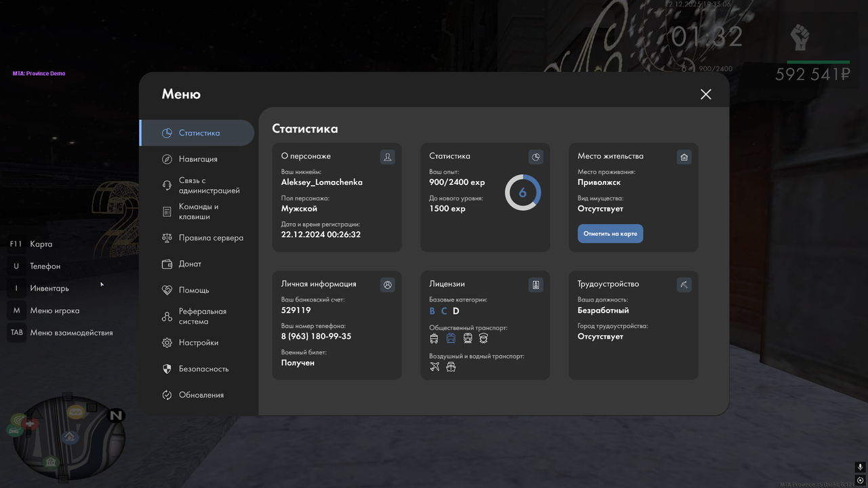Click the highlighted blue public transport icon

tap(451, 338)
